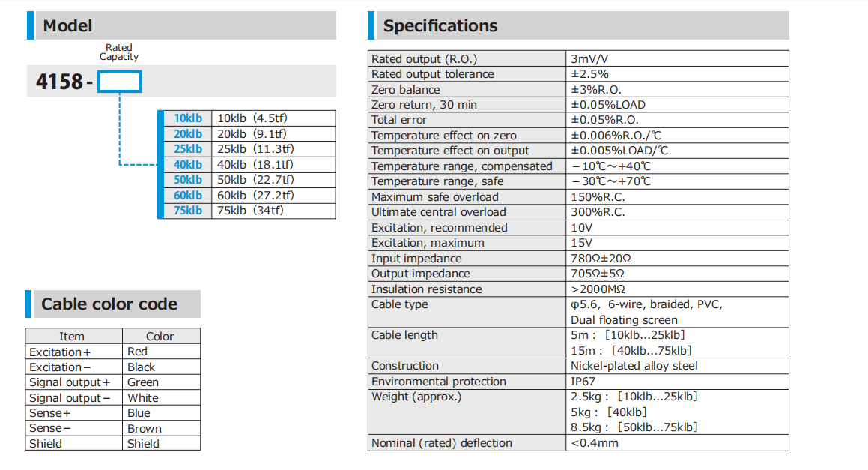The height and width of the screenshot is (470, 868).
Task: Choose the 40klb capacity row
Action: pos(247,165)
